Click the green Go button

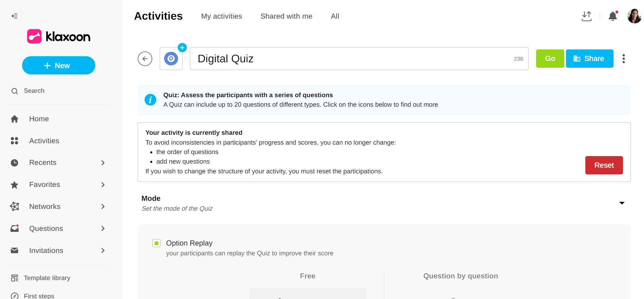pyautogui.click(x=550, y=59)
